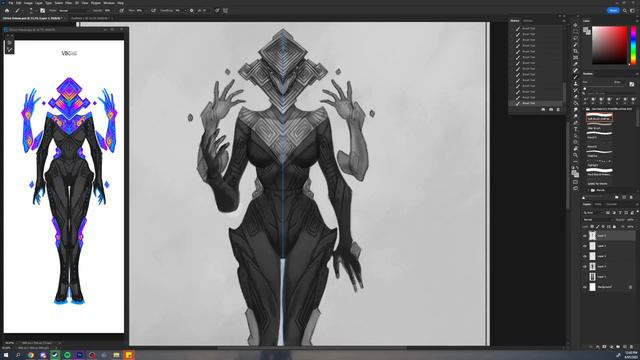This screenshot has width=640, height=360.
Task: Delete current state in History panel
Action: (558, 109)
